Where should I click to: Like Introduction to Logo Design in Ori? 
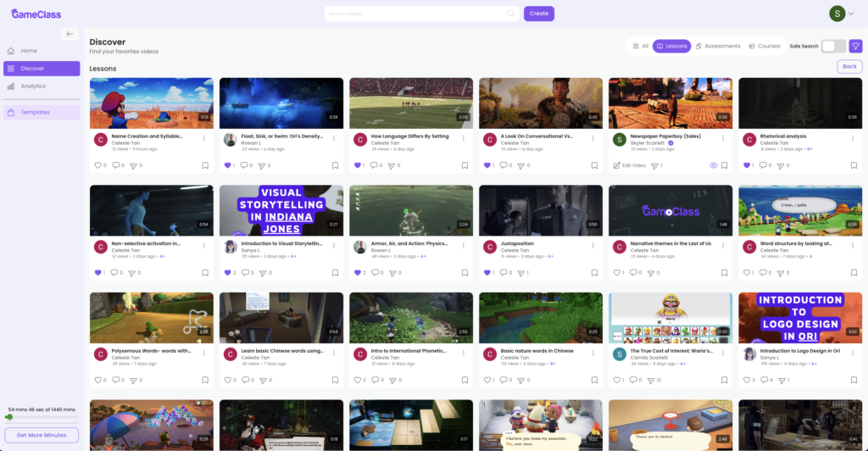click(x=747, y=380)
